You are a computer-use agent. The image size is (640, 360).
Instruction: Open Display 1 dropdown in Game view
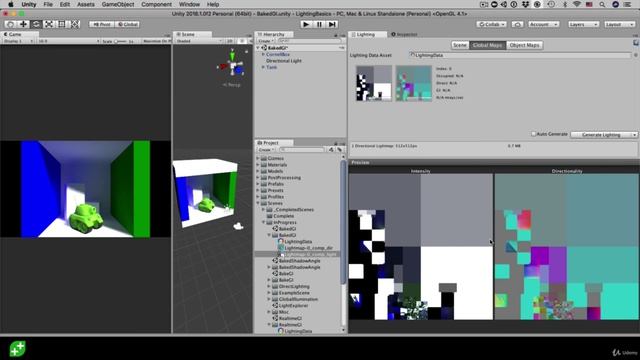18,41
